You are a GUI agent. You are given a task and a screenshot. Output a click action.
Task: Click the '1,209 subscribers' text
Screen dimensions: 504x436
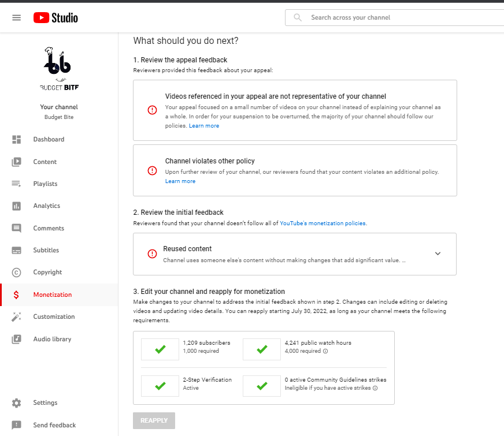point(207,343)
